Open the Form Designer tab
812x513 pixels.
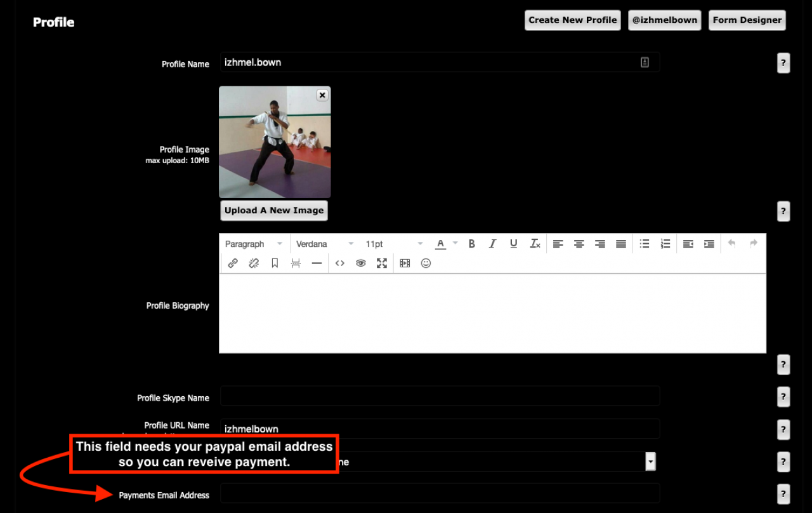click(x=747, y=20)
